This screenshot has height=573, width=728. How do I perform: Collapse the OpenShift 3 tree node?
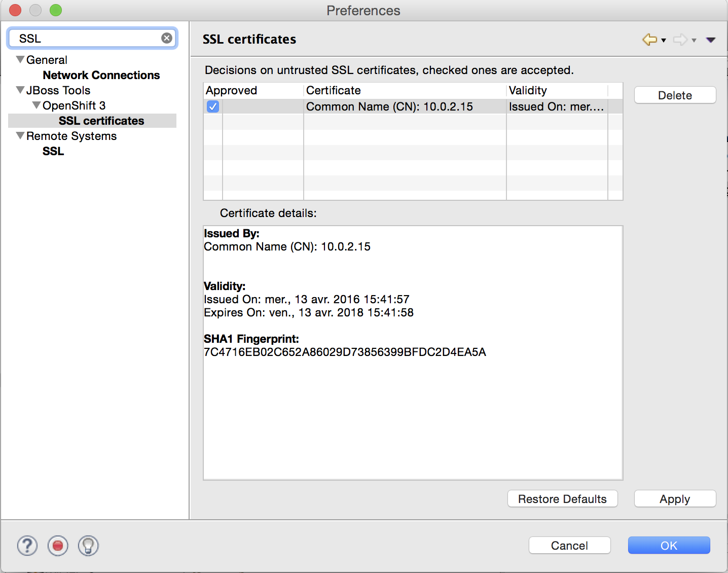(37, 105)
